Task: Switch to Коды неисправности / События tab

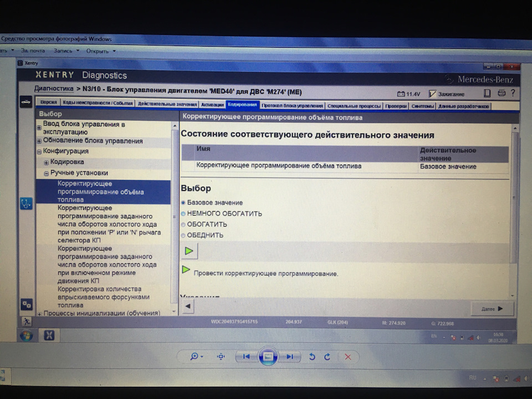Action: 98,103
